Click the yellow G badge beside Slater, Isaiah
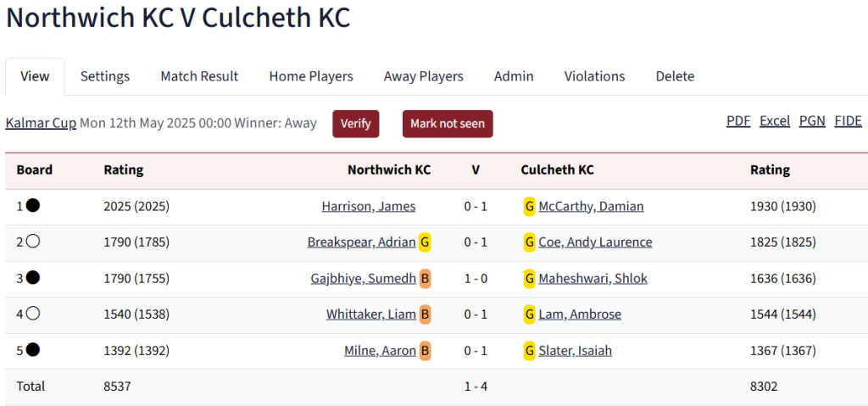The width and height of the screenshot is (868, 406). tap(530, 351)
